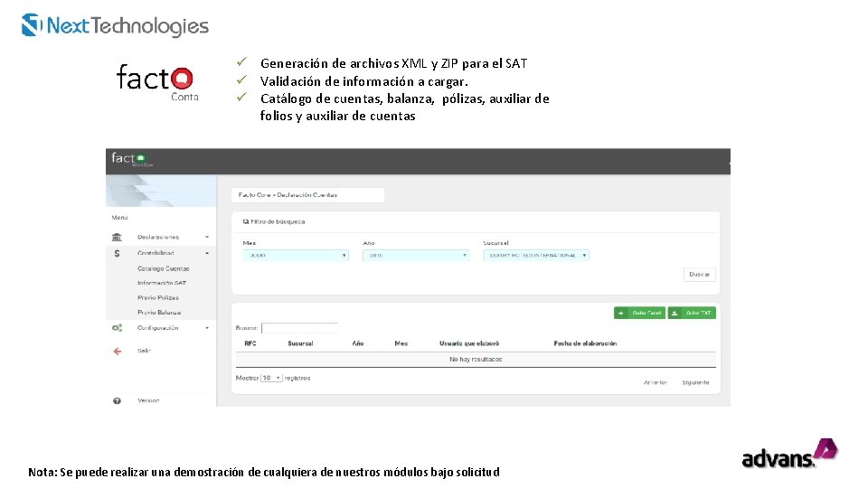Open the Sucursal dropdown
The width and height of the screenshot is (868, 488).
(x=536, y=256)
